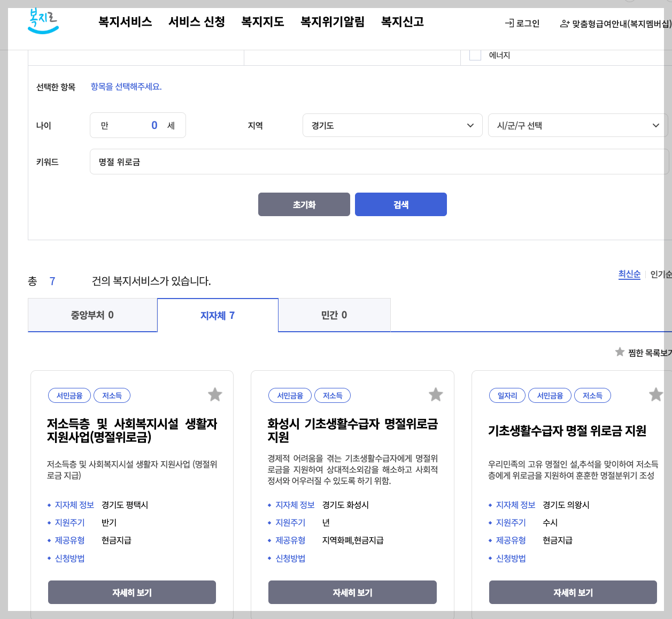Click the 나이 age input box
This screenshot has width=672, height=619.
(138, 125)
